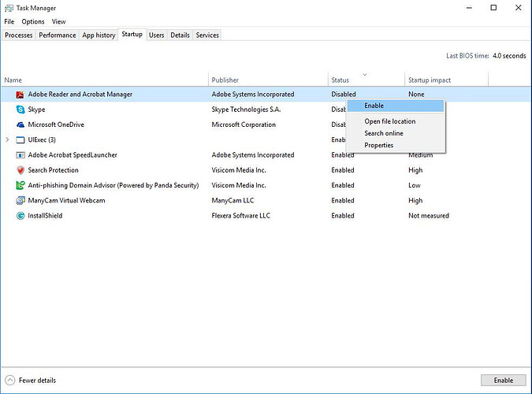532x394 pixels.
Task: Sort by the Startup impact column header
Action: tap(430, 80)
